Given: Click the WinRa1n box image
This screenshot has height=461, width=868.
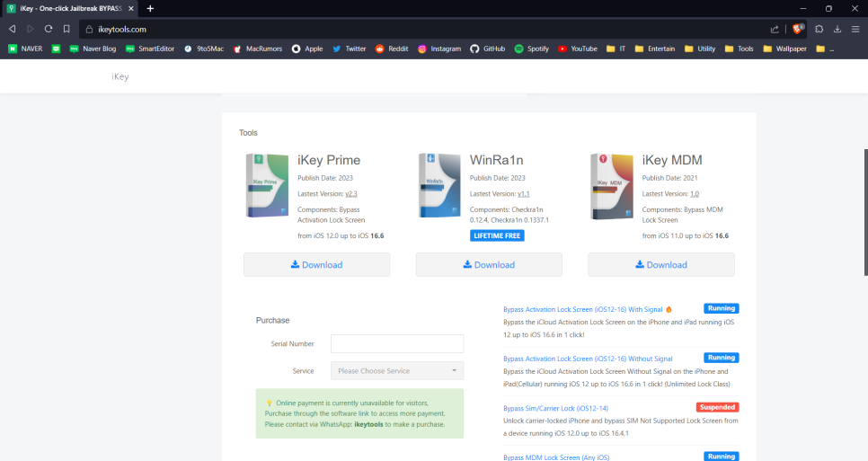Looking at the screenshot, I should [439, 185].
